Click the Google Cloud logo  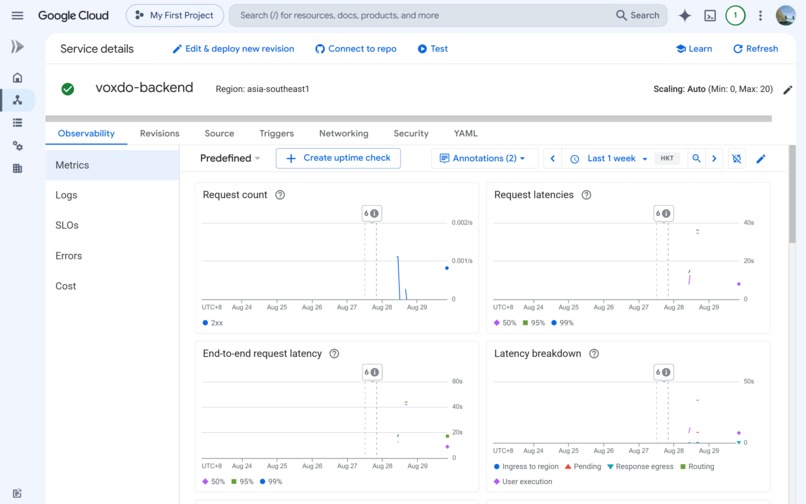pyautogui.click(x=74, y=15)
